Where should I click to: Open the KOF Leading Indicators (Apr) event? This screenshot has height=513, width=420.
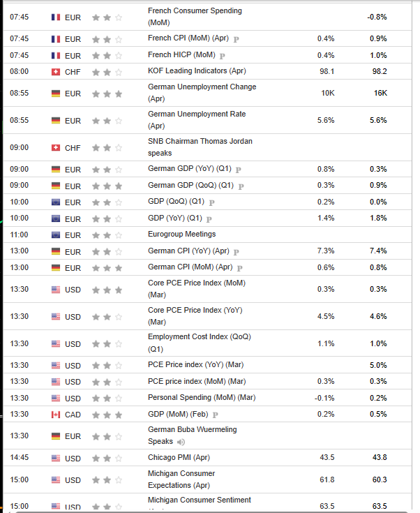click(x=197, y=70)
